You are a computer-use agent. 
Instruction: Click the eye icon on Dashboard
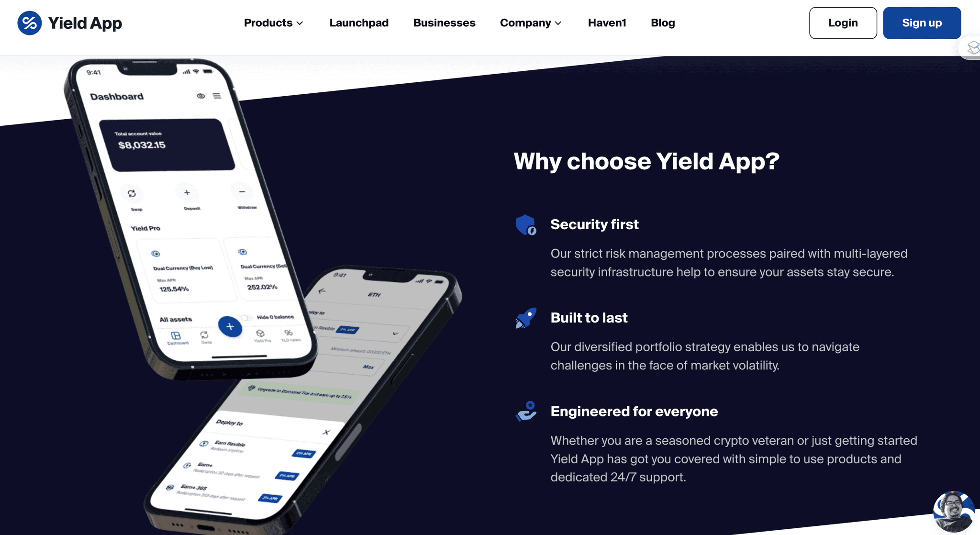[200, 96]
